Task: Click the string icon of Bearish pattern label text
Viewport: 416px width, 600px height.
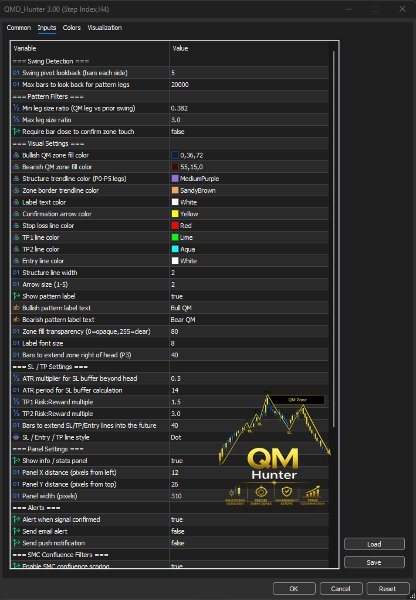Action: point(16,320)
